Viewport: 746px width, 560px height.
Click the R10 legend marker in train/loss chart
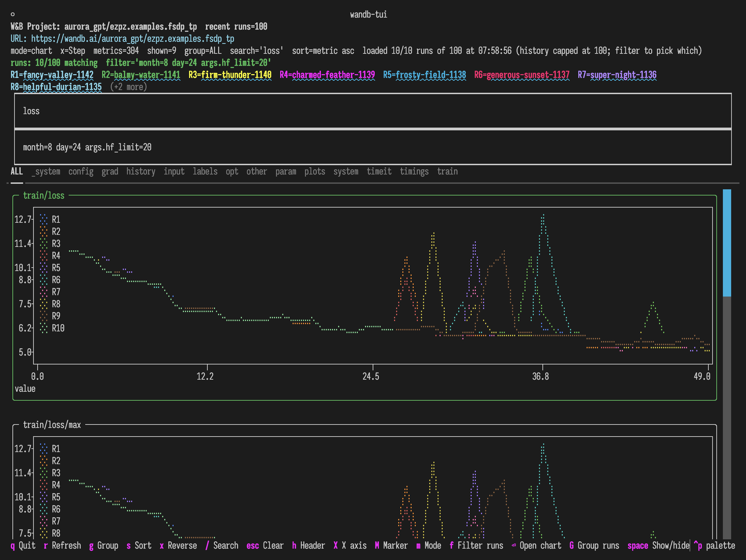[43, 328]
